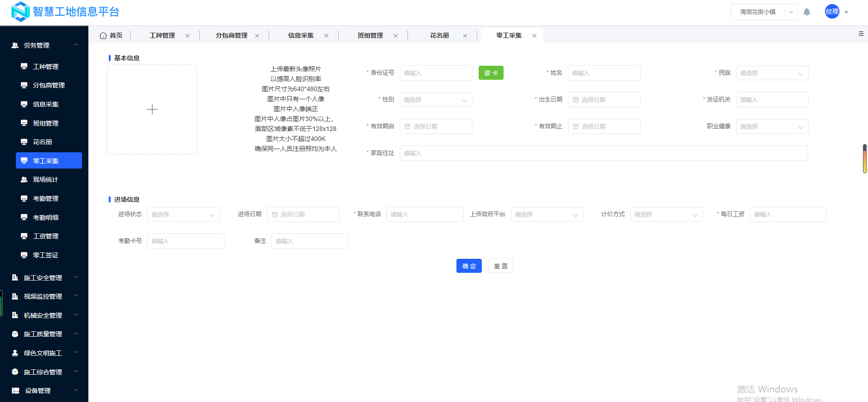
Task: Open the notification bell
Action: pos(807,12)
